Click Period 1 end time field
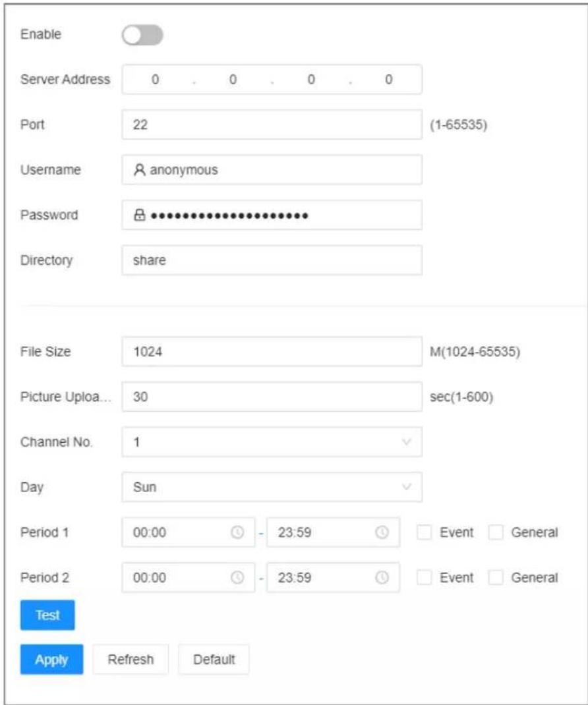 tap(333, 532)
